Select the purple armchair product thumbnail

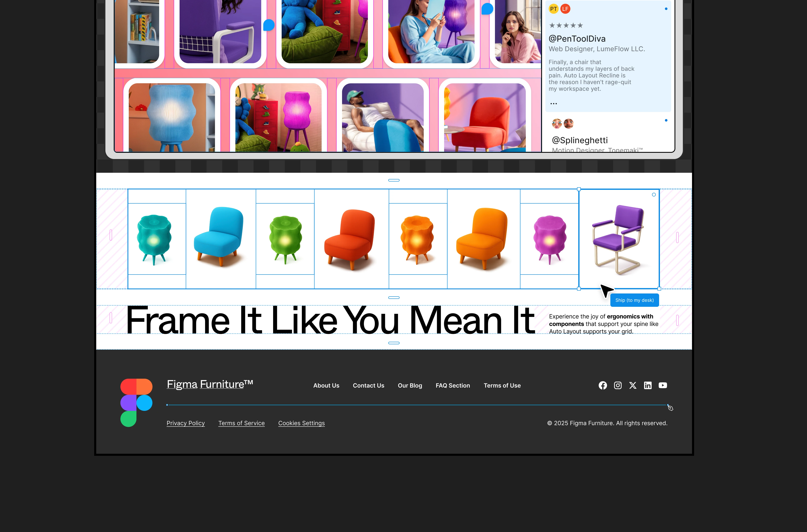pos(618,239)
